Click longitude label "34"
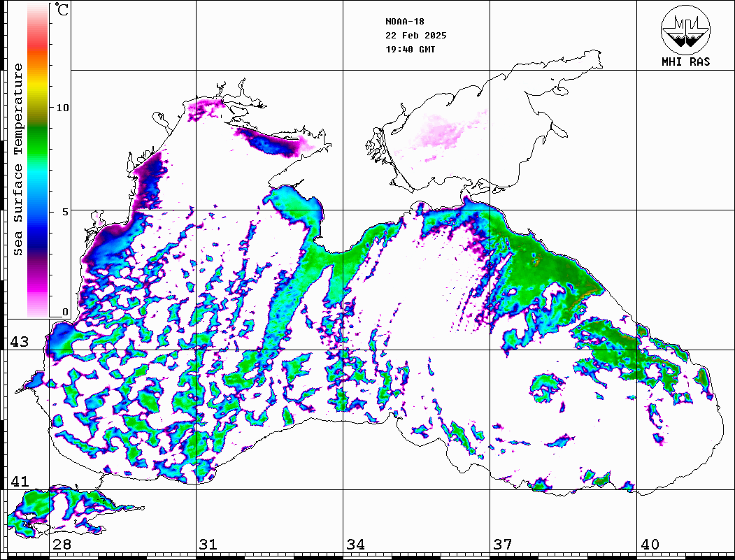The width and height of the screenshot is (735, 560). (x=355, y=545)
